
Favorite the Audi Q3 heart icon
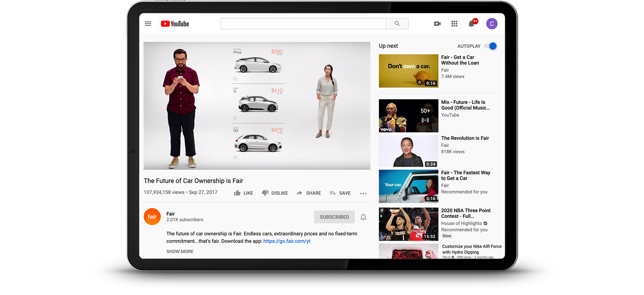click(235, 157)
